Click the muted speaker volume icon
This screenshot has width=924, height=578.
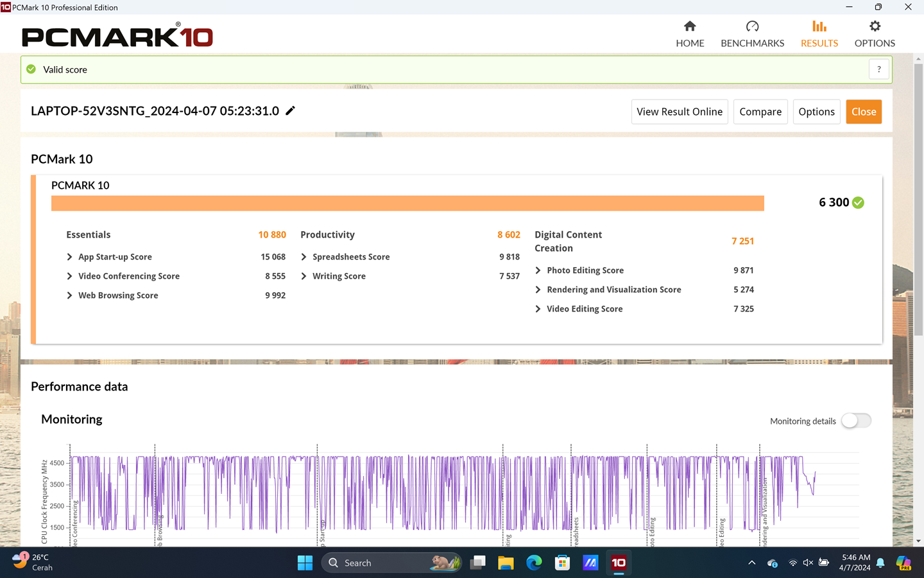click(x=808, y=563)
